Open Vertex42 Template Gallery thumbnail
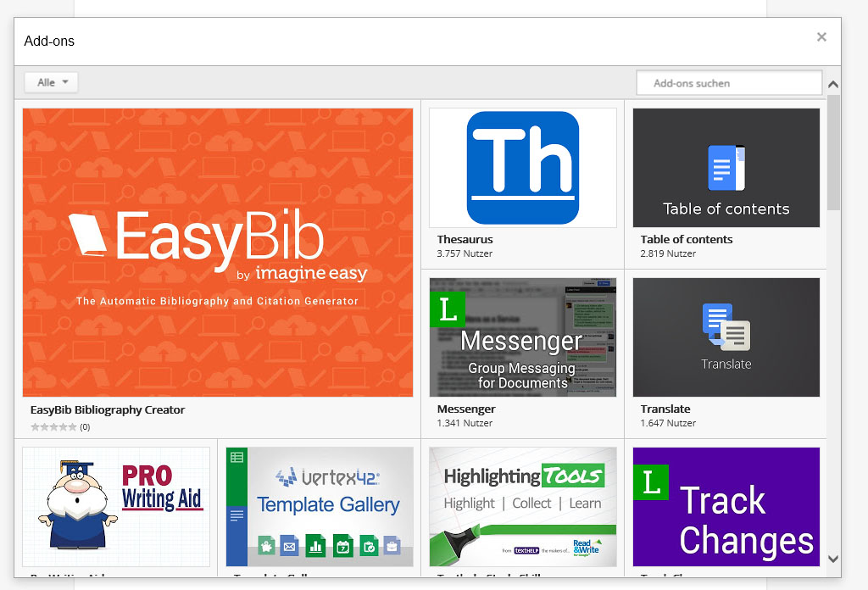The height and width of the screenshot is (590, 868). tap(320, 507)
